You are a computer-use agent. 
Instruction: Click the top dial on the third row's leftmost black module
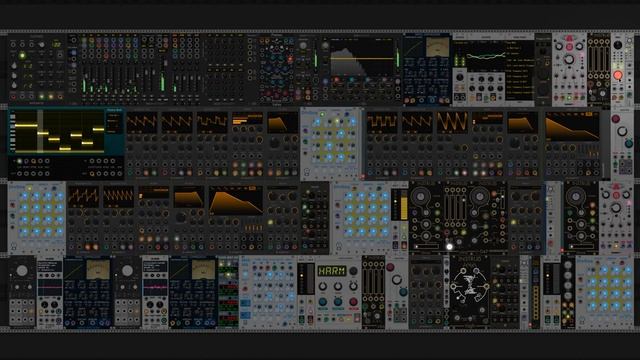[420, 197]
